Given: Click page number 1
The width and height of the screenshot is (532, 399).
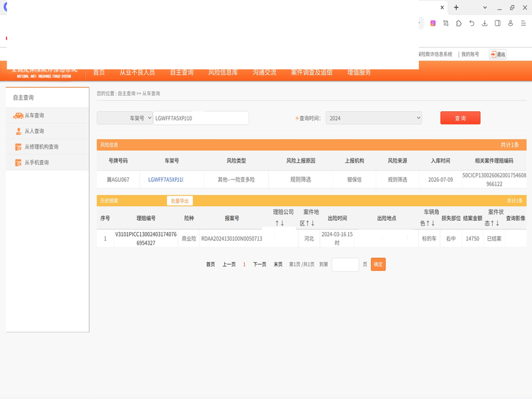Looking at the screenshot, I should click(244, 264).
